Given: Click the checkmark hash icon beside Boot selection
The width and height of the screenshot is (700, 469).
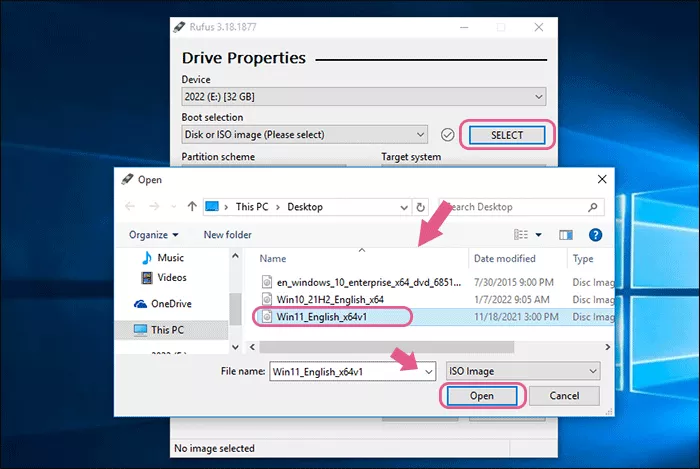Looking at the screenshot, I should coord(447,135).
